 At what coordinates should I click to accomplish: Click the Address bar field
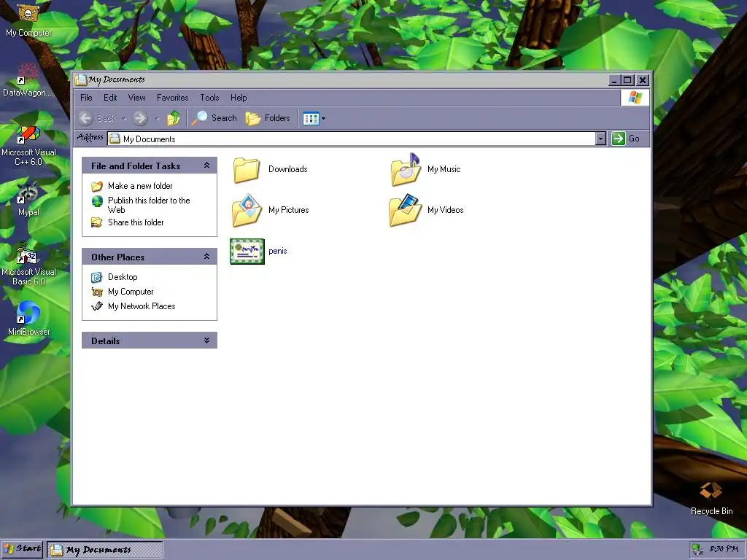pyautogui.click(x=352, y=139)
